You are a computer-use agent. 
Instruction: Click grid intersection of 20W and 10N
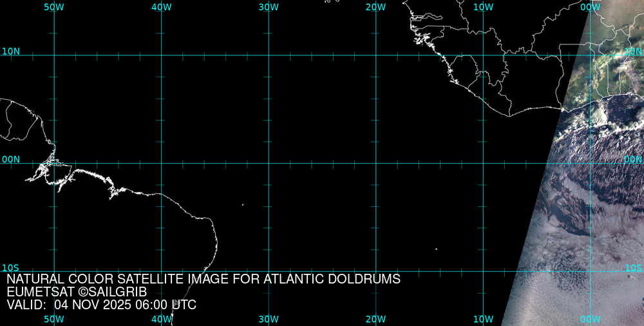point(375,55)
